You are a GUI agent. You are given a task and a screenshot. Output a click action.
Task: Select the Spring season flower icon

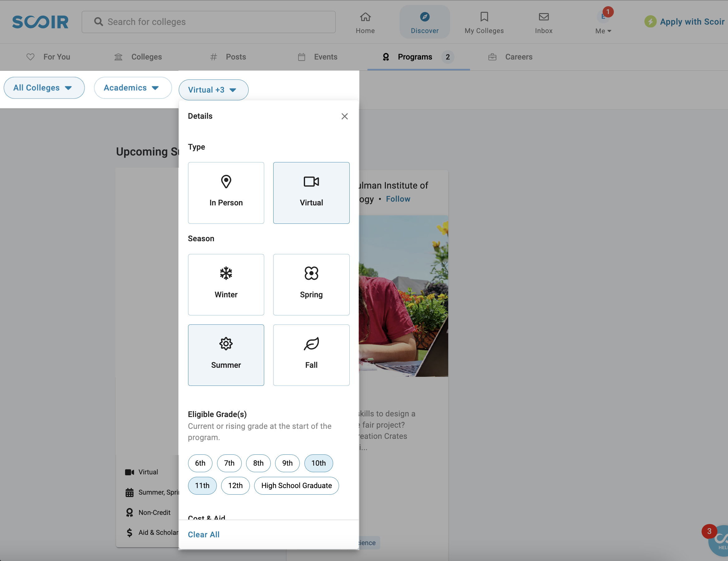click(x=311, y=273)
